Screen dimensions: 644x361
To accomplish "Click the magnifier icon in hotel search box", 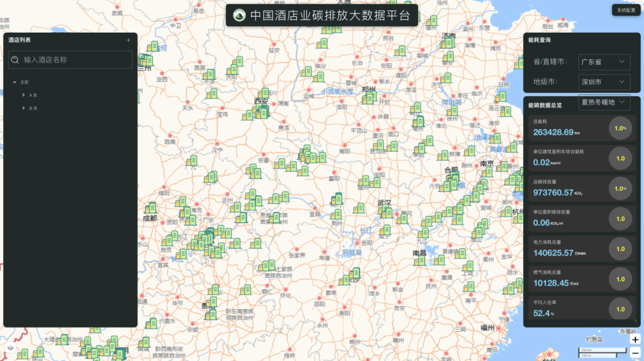I will pos(15,60).
